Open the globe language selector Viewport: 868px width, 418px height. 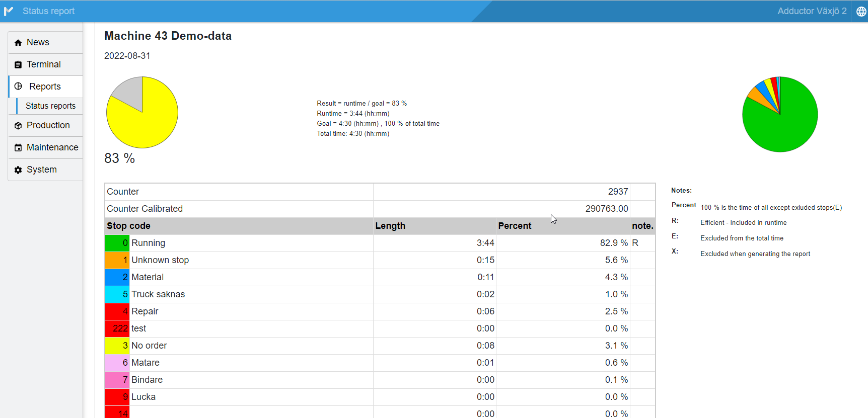tap(861, 12)
